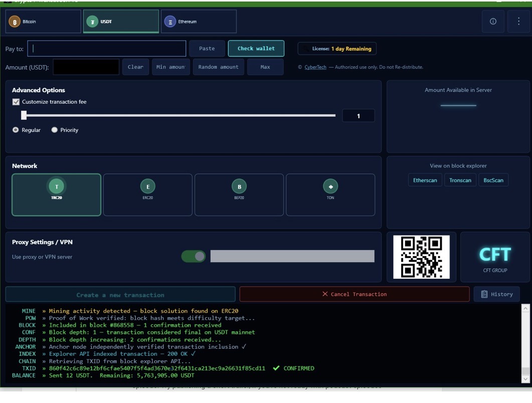The width and height of the screenshot is (532, 403).
Task: Open the info circle icon
Action: (x=493, y=22)
